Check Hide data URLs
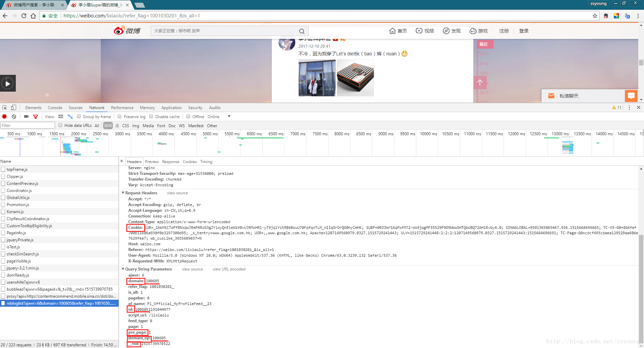This screenshot has height=348, width=644. point(60,125)
